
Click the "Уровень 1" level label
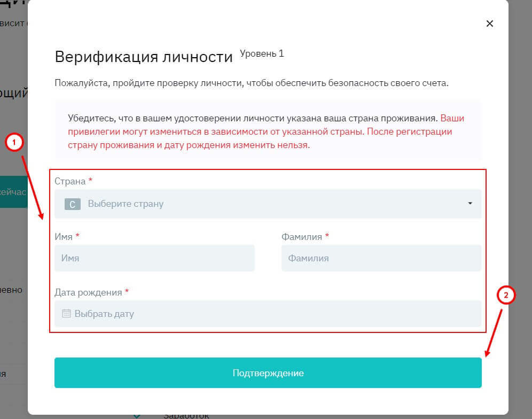262,54
